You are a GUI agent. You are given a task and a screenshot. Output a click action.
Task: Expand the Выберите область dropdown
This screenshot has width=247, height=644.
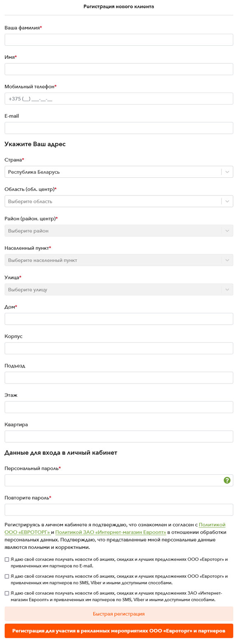pyautogui.click(x=119, y=201)
